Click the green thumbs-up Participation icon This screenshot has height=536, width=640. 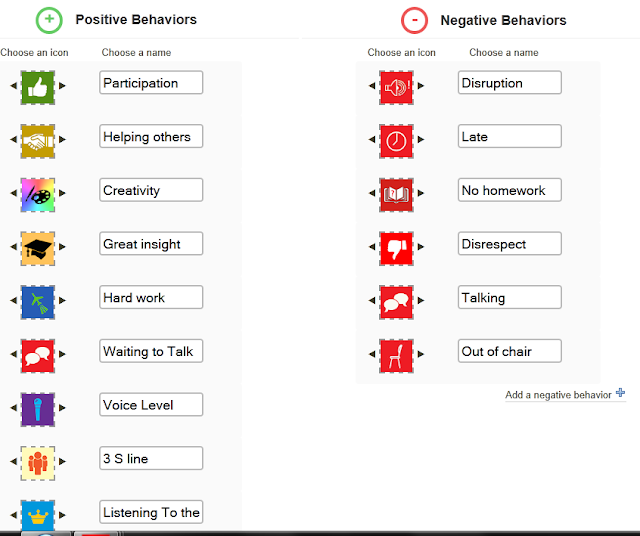[37, 87]
